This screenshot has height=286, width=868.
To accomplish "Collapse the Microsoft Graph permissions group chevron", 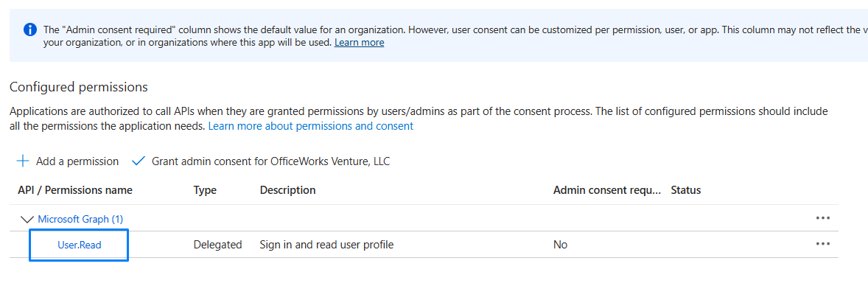I will (x=27, y=220).
